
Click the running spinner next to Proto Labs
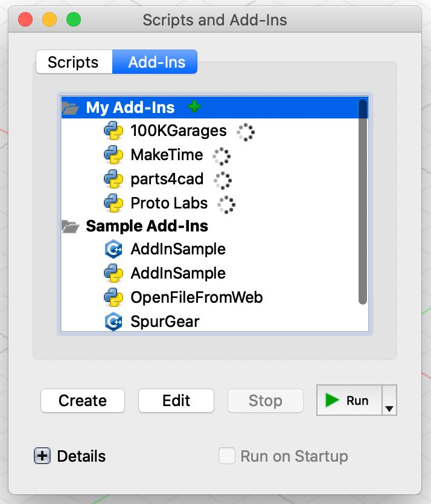(226, 204)
